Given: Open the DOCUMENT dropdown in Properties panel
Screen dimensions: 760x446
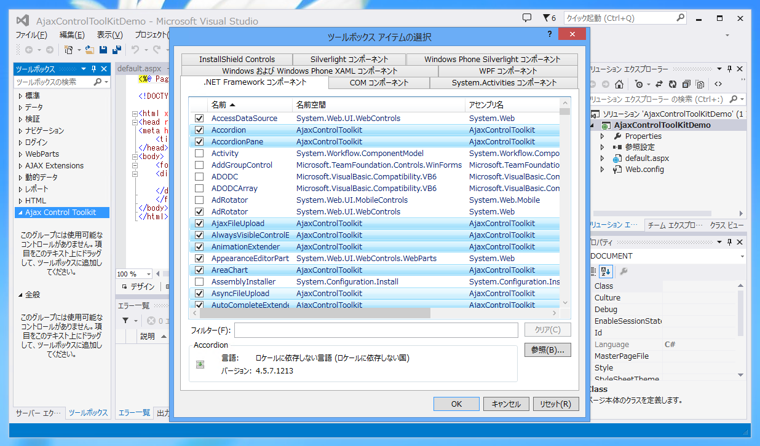Looking at the screenshot, I should [742, 256].
